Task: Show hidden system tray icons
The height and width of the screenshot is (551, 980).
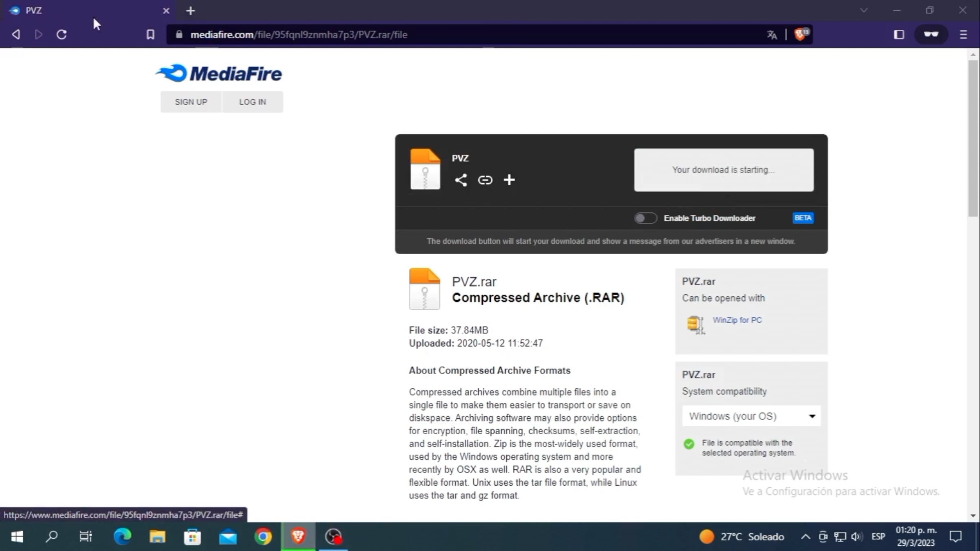Action: coord(805,536)
